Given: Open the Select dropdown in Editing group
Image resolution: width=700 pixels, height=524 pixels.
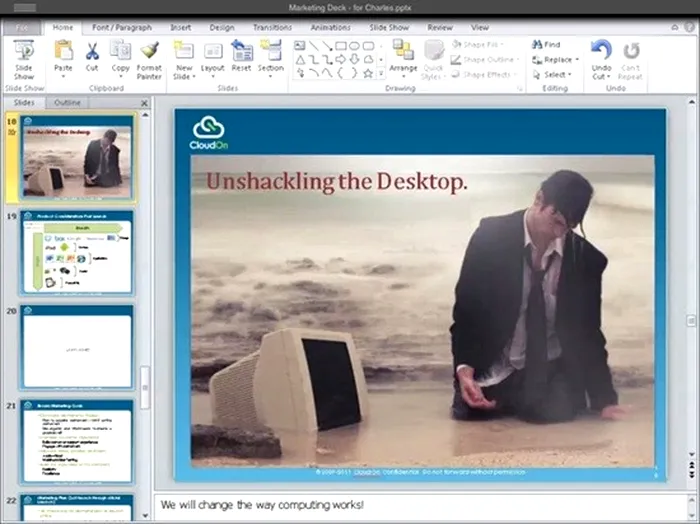Looking at the screenshot, I should click(x=556, y=74).
